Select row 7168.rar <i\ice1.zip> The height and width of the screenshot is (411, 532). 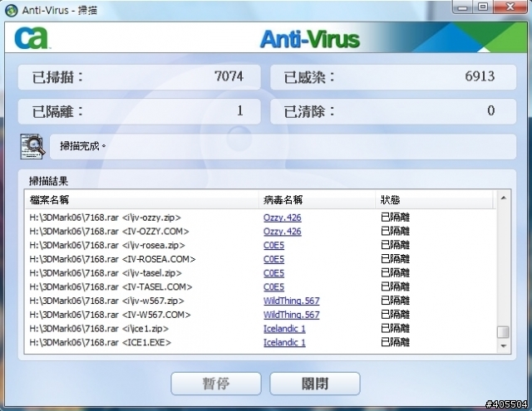[x=260, y=329]
